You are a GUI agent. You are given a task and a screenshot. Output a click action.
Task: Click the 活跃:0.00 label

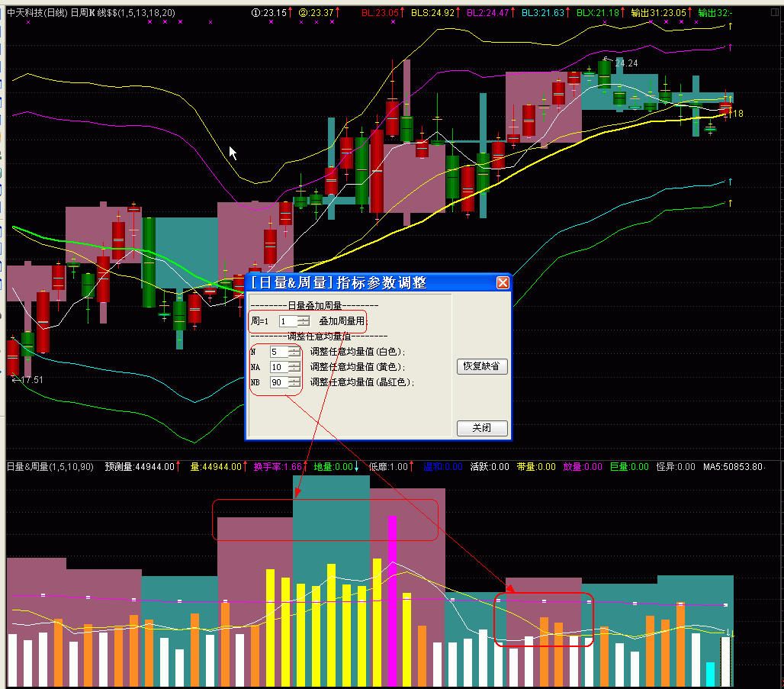click(490, 467)
